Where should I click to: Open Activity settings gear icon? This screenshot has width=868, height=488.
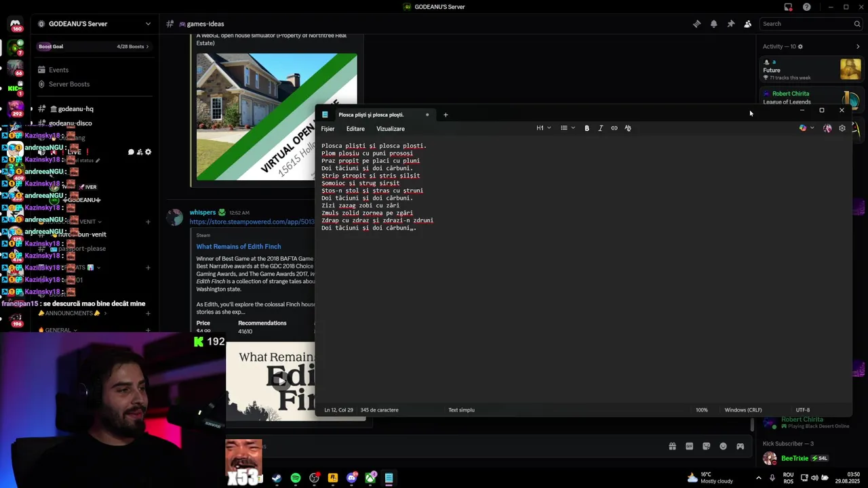[800, 47]
